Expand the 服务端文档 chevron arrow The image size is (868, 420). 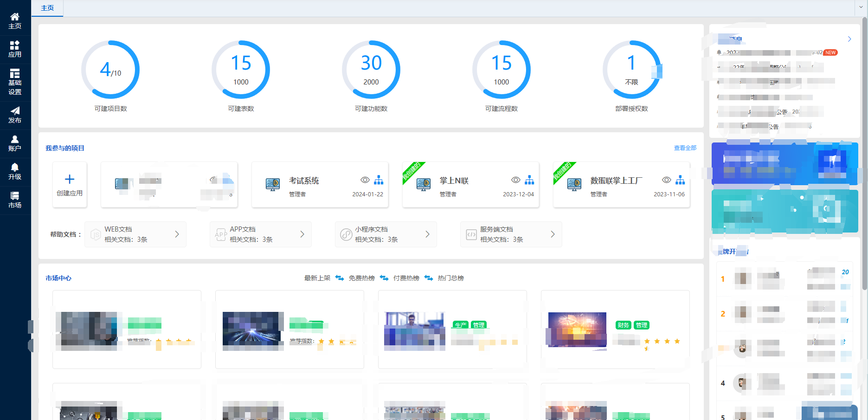pyautogui.click(x=553, y=234)
